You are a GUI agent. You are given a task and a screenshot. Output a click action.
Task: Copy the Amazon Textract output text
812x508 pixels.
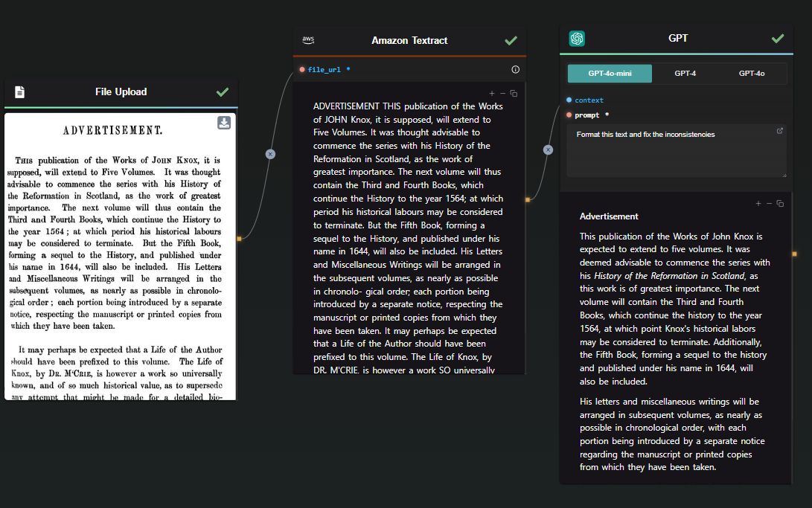514,94
